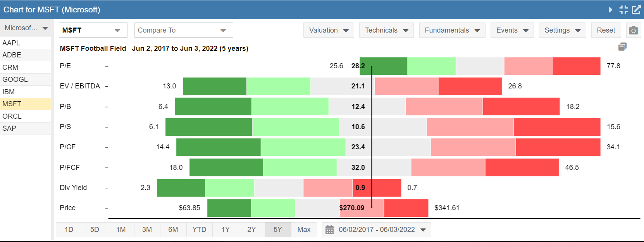
Task: Click the pink segment of P/B bar
Action: [x=444, y=107]
